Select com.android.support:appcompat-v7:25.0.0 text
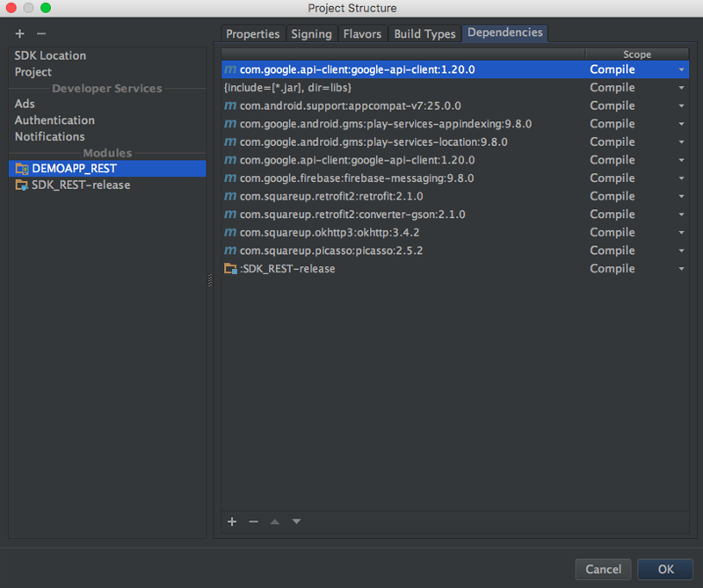This screenshot has height=588, width=703. pyautogui.click(x=350, y=105)
